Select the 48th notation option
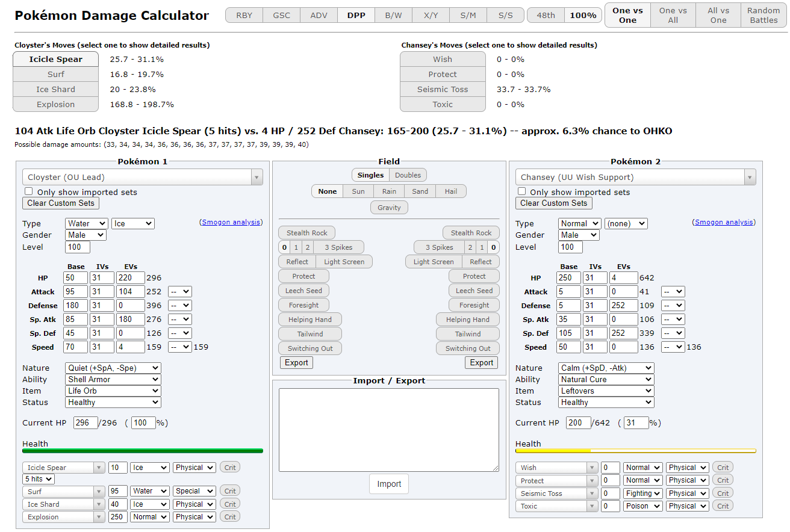 546,16
